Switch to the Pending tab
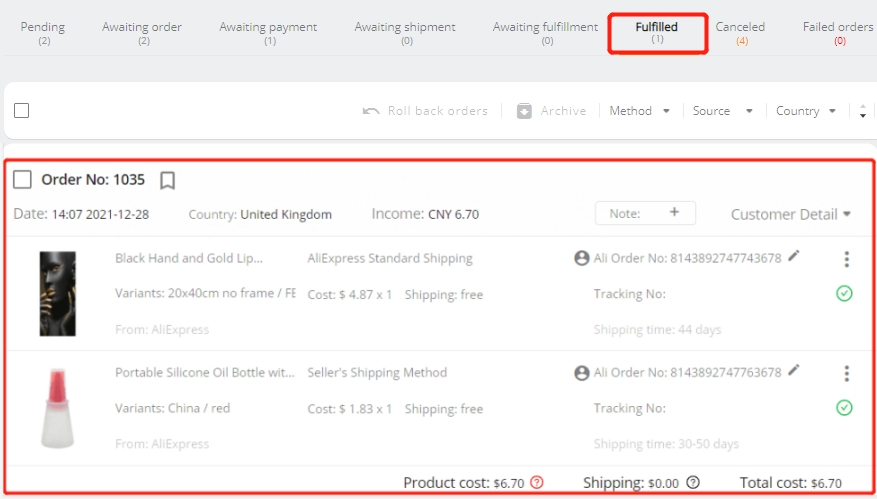This screenshot has height=499, width=877. point(43,32)
